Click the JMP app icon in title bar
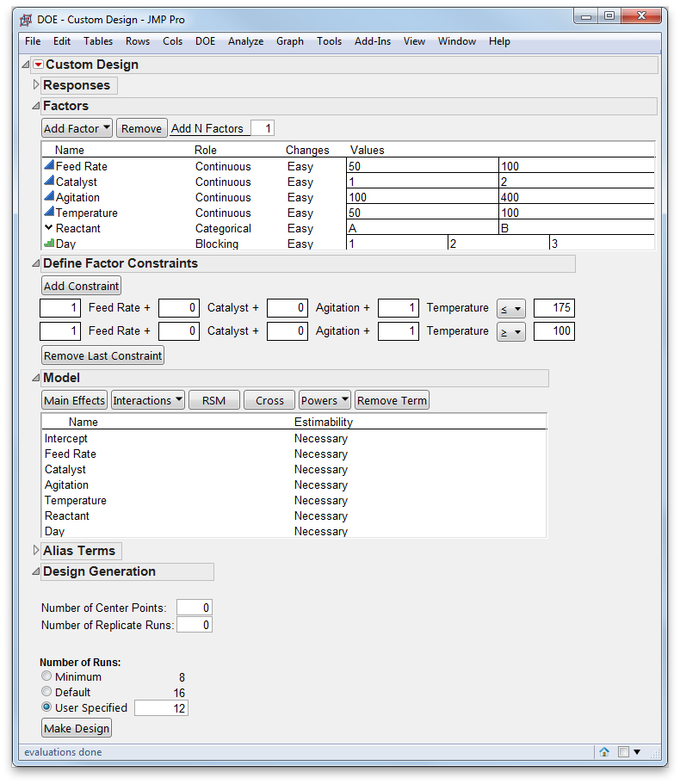 26,20
